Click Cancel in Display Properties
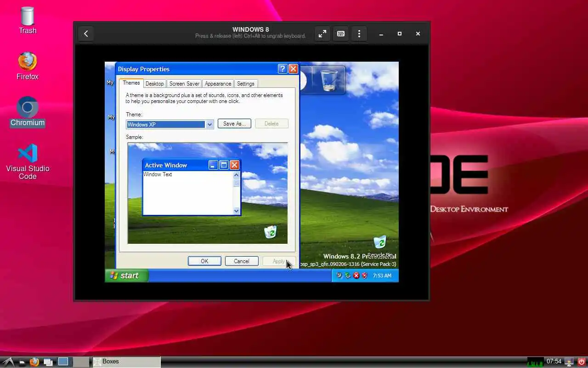This screenshot has height=368, width=588. pyautogui.click(x=242, y=261)
